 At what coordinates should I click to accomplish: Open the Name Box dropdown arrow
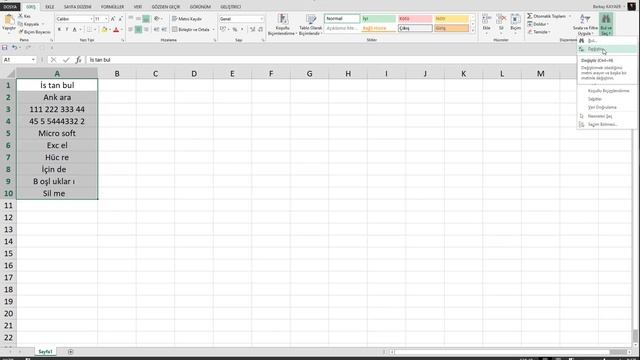point(33,60)
